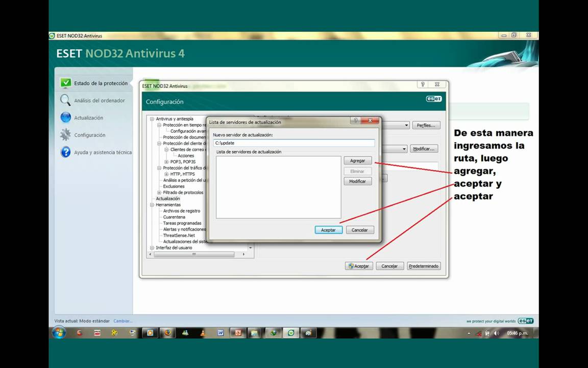Collapse the Herramientas tree node
This screenshot has height=368, width=588.
click(152, 204)
